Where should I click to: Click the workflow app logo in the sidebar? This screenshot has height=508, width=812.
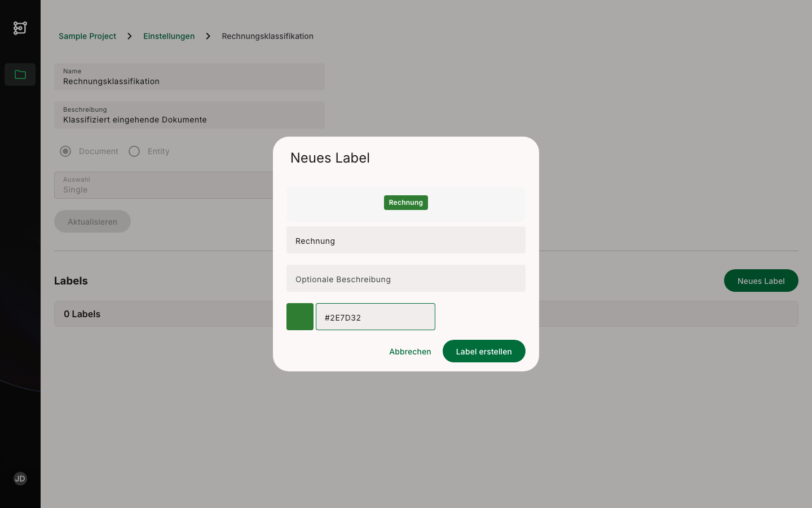click(x=20, y=28)
